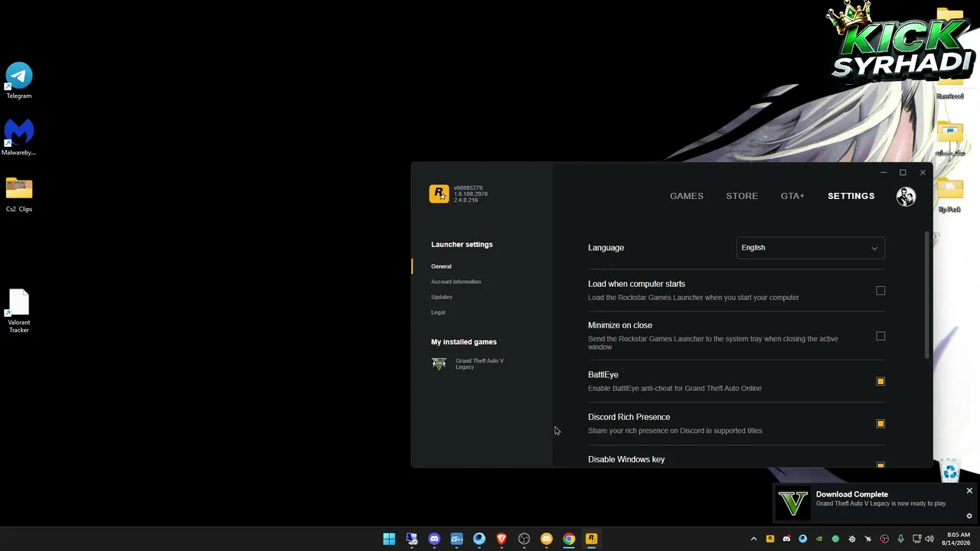Open the Windows Start menu
980x551 pixels.
coord(389,539)
